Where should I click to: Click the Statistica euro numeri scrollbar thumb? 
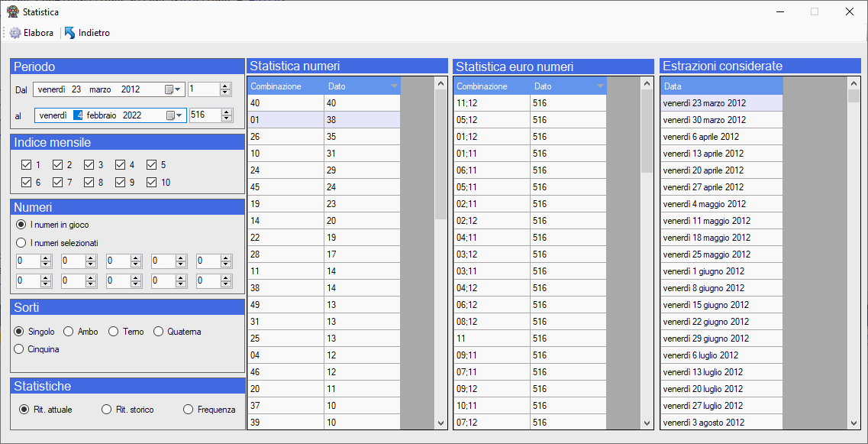tap(647, 131)
